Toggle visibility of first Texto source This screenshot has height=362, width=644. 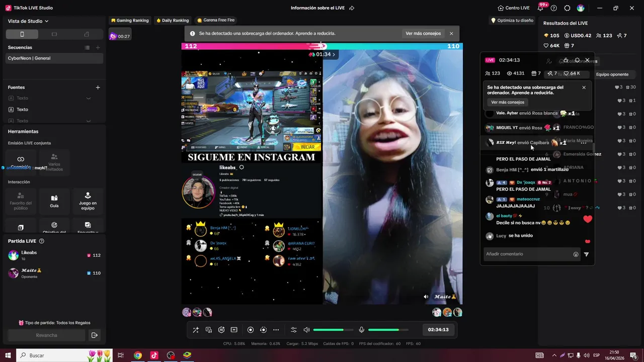(x=89, y=98)
